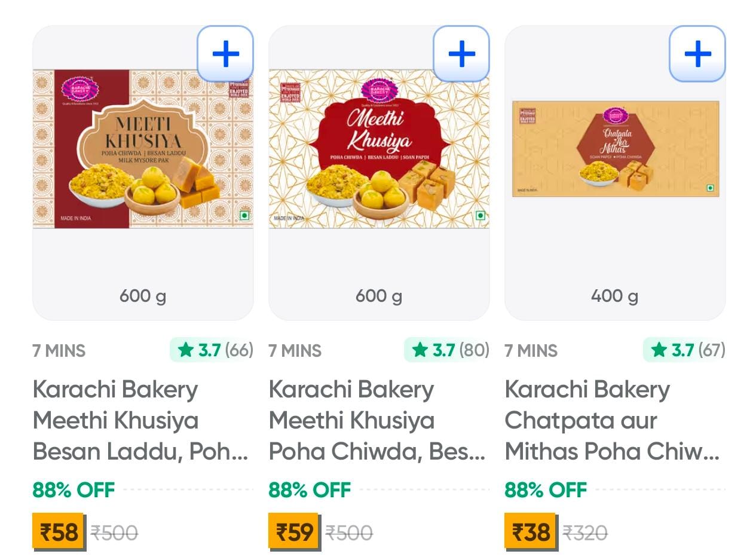The image size is (753, 560).
Task: Open Karachi Bakery Chatpata aur Mithas title
Action: (612, 420)
